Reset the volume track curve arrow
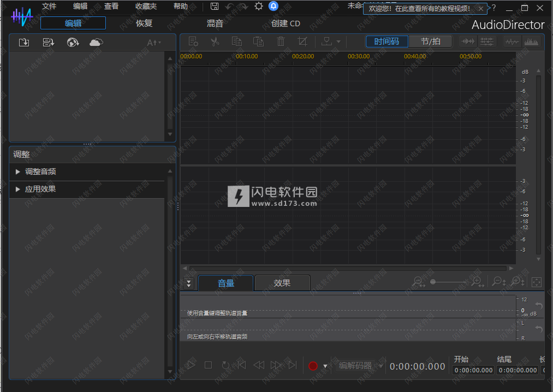553x392 pixels. pos(539,306)
